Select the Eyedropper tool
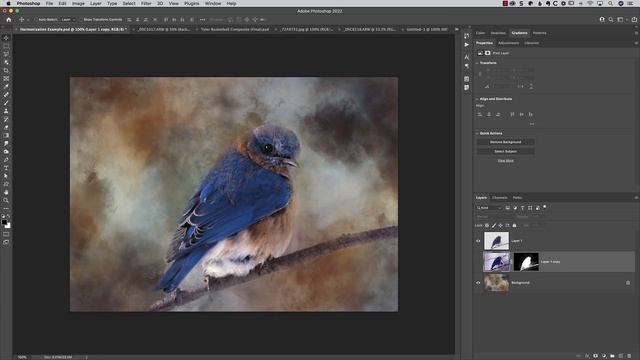 6,87
